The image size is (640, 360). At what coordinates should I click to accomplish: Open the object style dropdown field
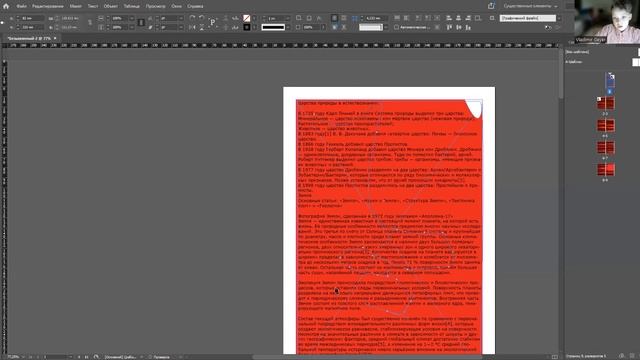click(x=530, y=18)
